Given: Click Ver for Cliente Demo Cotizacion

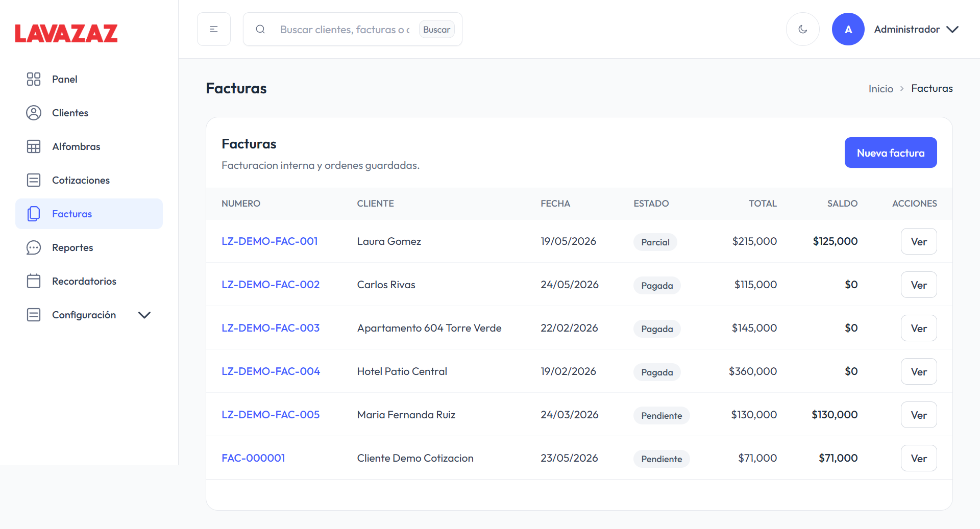Looking at the screenshot, I should click(919, 458).
